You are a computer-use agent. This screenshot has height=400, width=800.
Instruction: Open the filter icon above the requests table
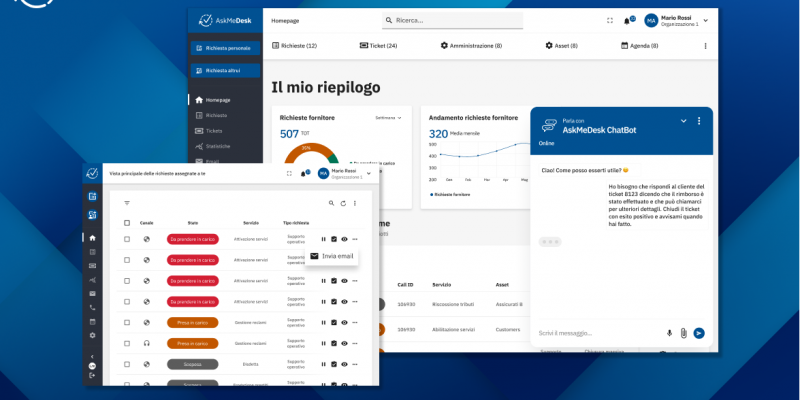pos(127,203)
